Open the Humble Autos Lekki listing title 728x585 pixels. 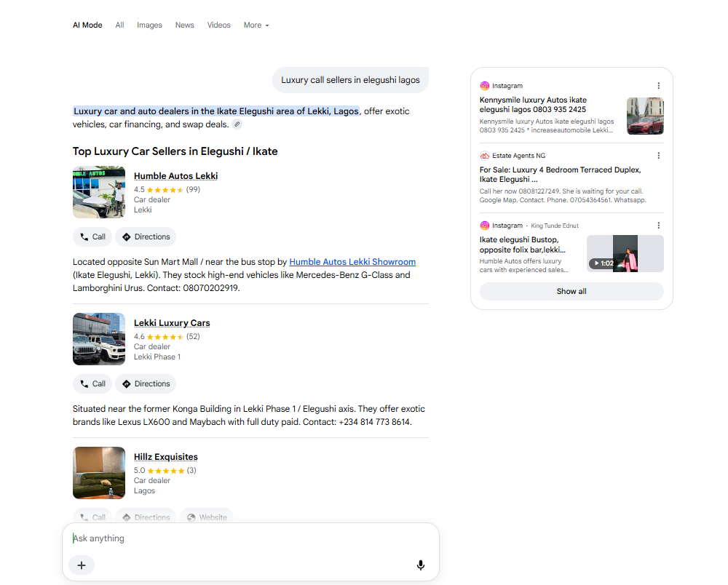(175, 176)
